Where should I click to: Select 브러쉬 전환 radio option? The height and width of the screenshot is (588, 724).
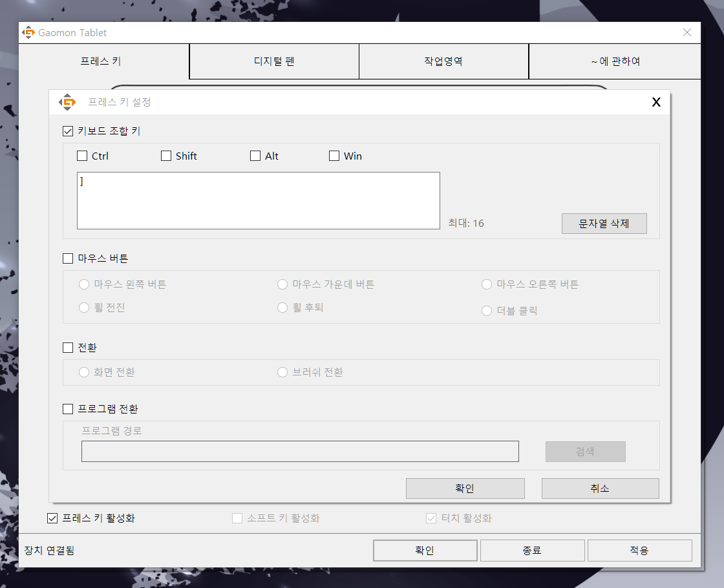(x=282, y=372)
